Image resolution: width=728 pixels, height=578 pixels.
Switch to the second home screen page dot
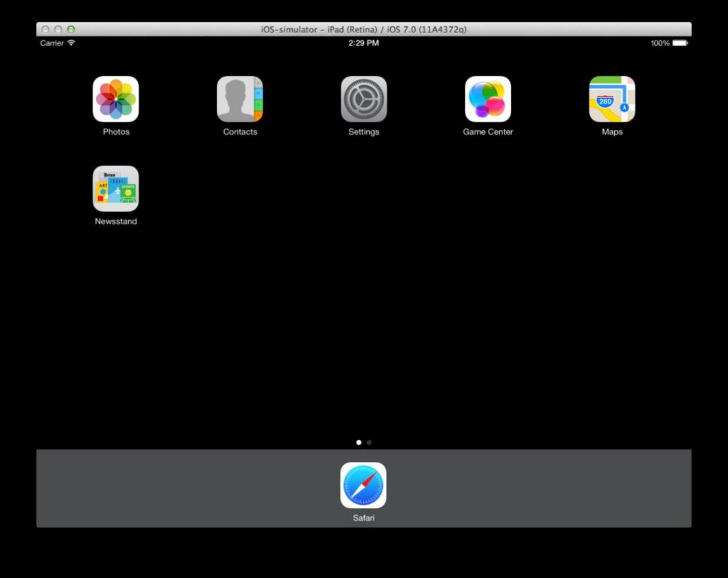click(x=369, y=442)
